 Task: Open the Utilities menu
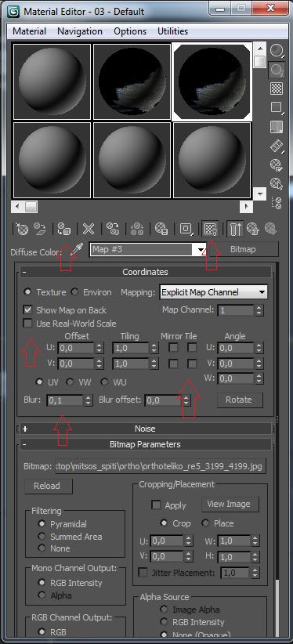pos(172,31)
